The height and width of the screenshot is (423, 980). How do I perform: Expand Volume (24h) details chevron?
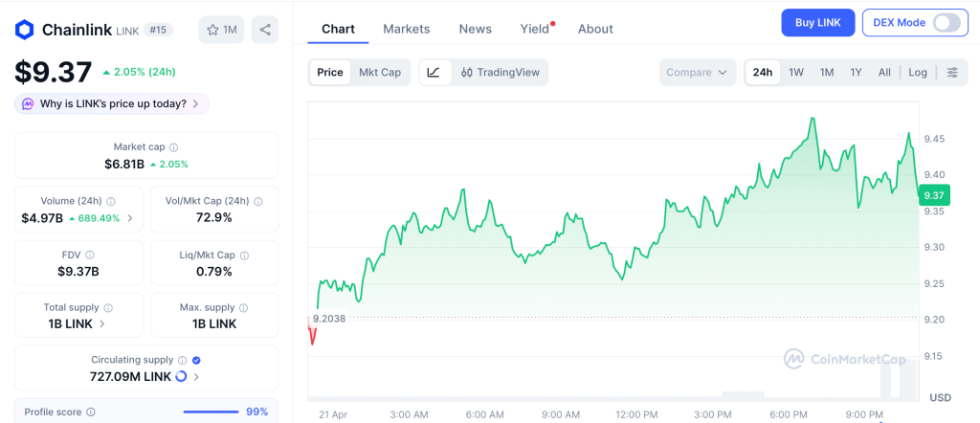pos(130,218)
